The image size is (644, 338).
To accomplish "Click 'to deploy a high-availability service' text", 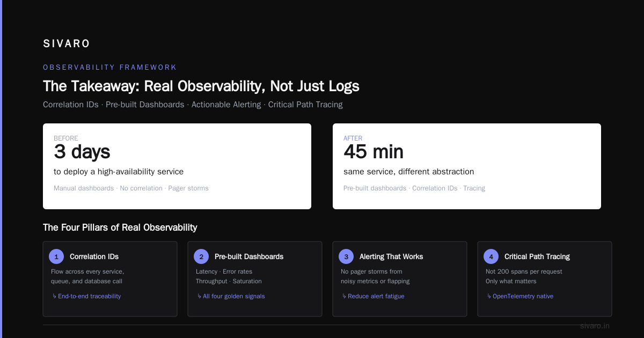I will tap(119, 172).
